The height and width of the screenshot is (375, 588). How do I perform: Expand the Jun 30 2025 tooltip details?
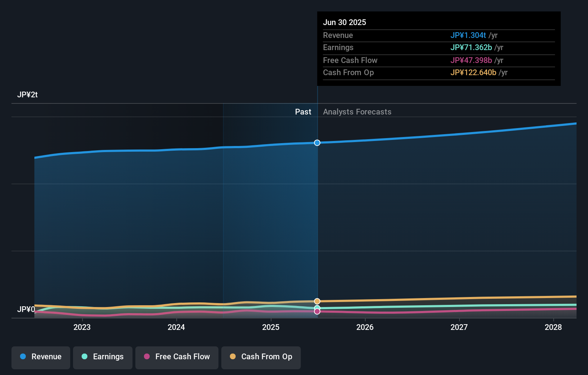point(345,22)
